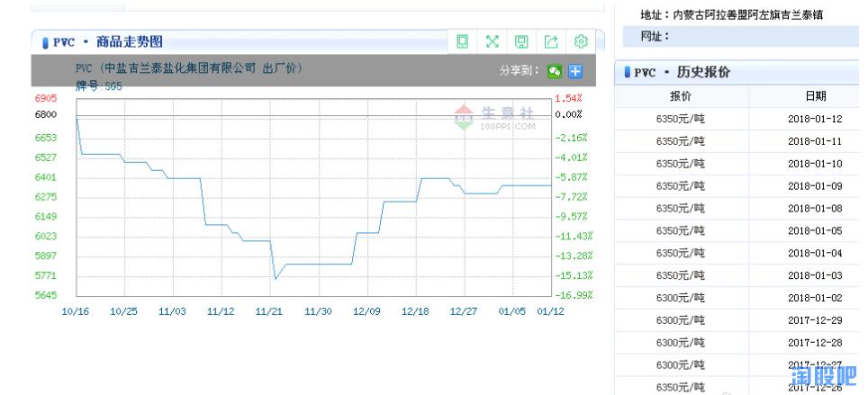This screenshot has height=395, width=868.
Task: Click the tablet view icon above chart
Action: click(463, 41)
